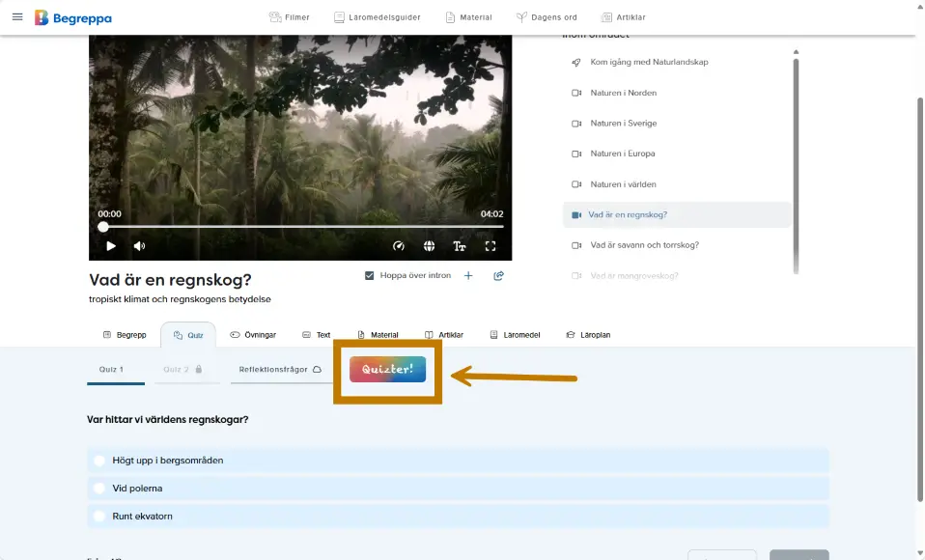Open the Reflektionsfrågor tab

[280, 370]
